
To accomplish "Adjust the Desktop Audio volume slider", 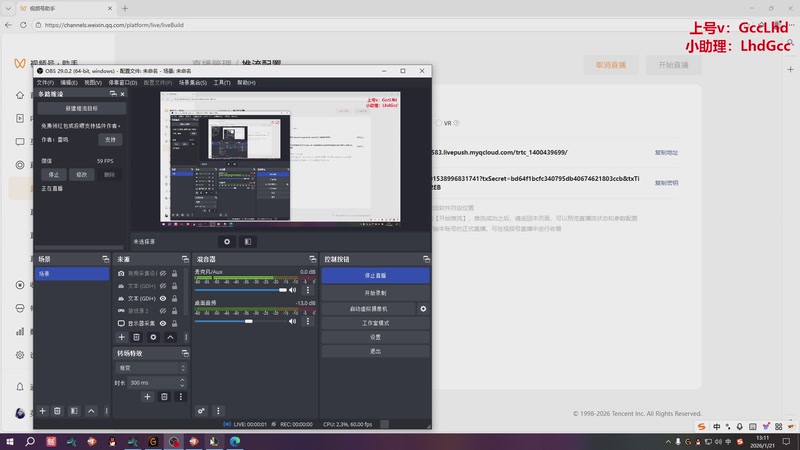I will (241, 321).
